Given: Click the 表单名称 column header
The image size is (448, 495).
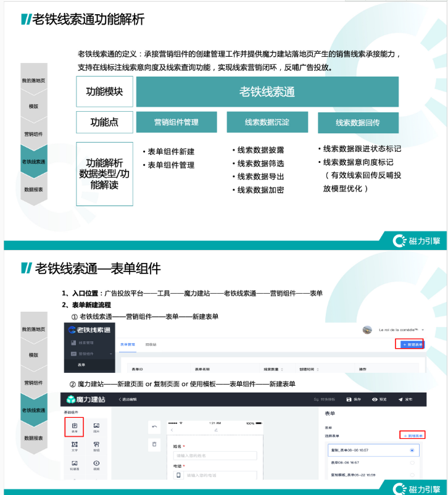Looking at the screenshot, I should click(202, 369).
